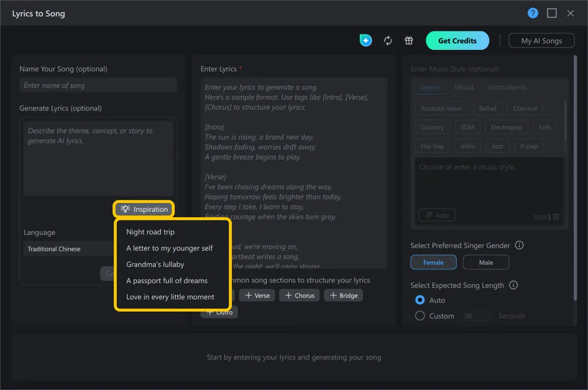Viewport: 588px width, 390px height.
Task: Add an Outro section tag
Action: [219, 312]
